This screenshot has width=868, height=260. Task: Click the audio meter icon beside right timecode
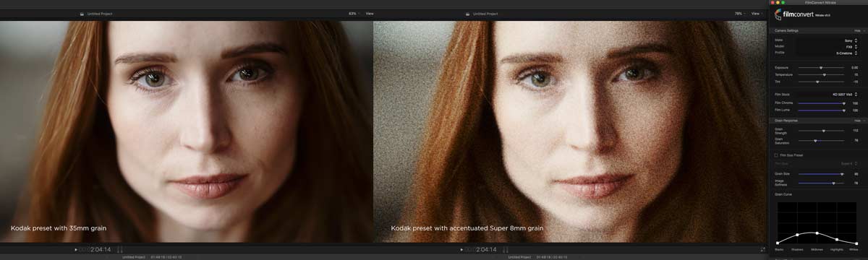505,249
